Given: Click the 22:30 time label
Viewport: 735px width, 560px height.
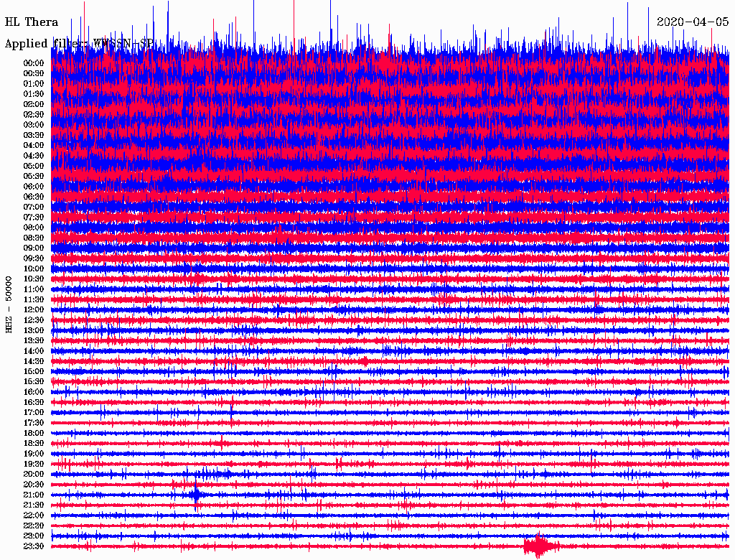Looking at the screenshot, I should click(x=34, y=526).
